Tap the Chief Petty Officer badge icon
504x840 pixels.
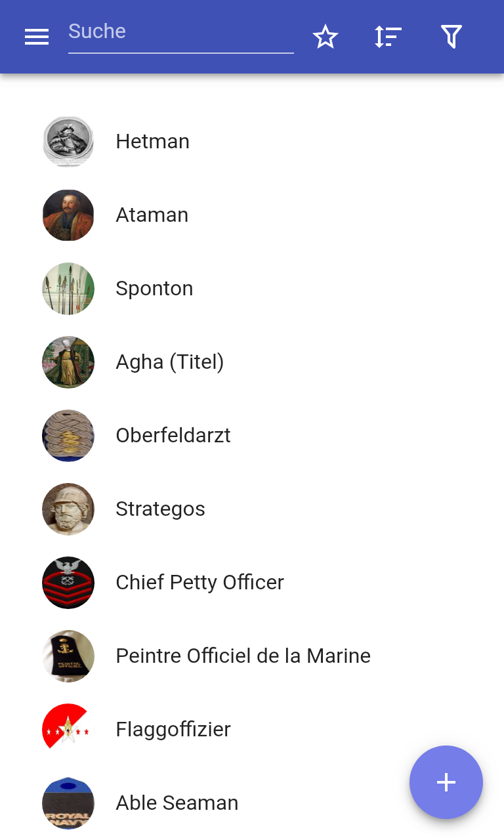point(68,583)
